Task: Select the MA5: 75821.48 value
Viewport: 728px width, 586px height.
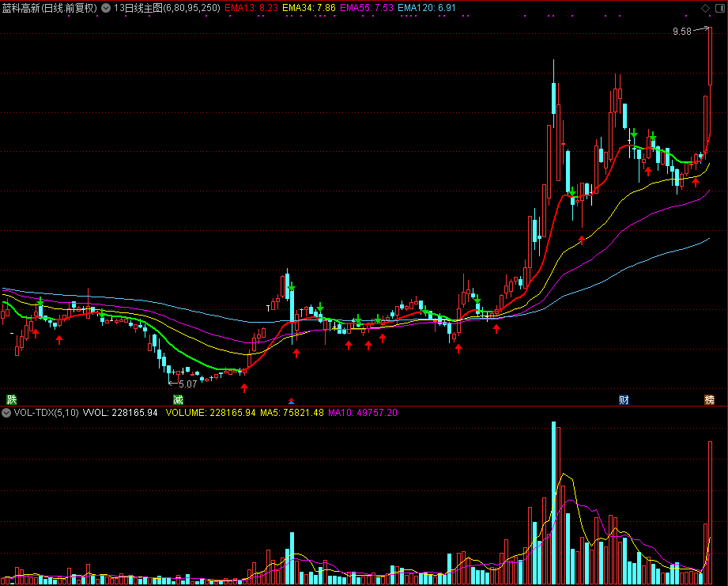Action: click(292, 413)
